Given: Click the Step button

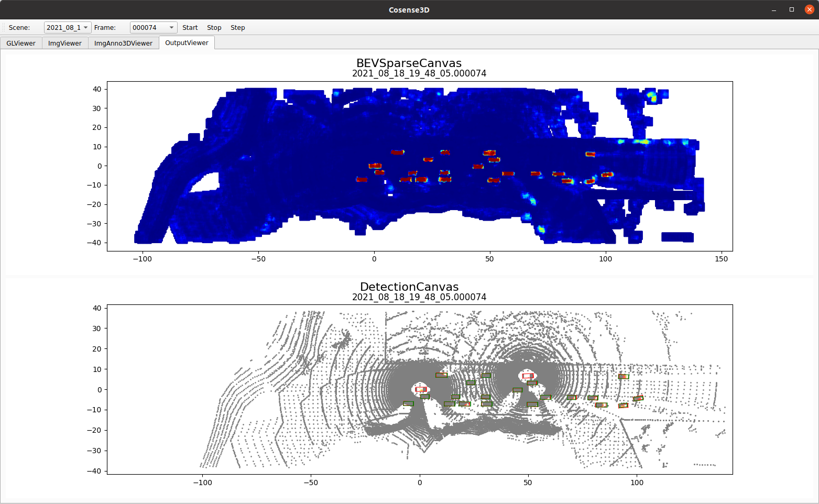Looking at the screenshot, I should (237, 28).
